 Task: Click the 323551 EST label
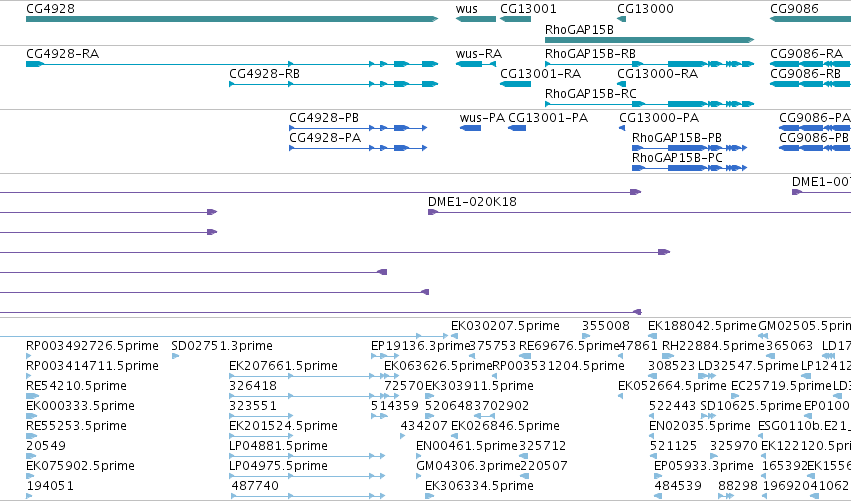(253, 406)
